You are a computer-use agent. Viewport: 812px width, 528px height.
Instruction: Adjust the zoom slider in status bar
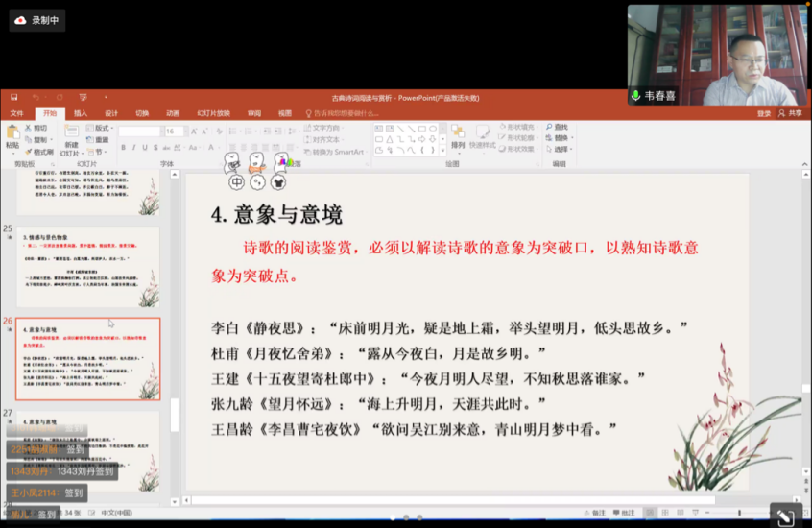[x=739, y=513]
